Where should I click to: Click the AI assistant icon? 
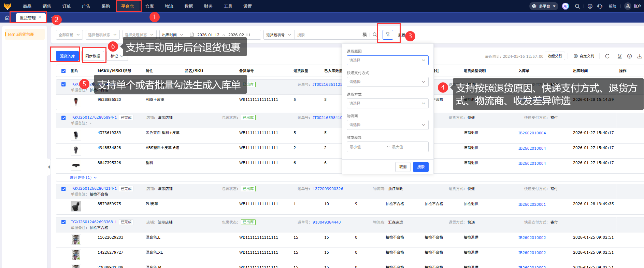[566, 6]
